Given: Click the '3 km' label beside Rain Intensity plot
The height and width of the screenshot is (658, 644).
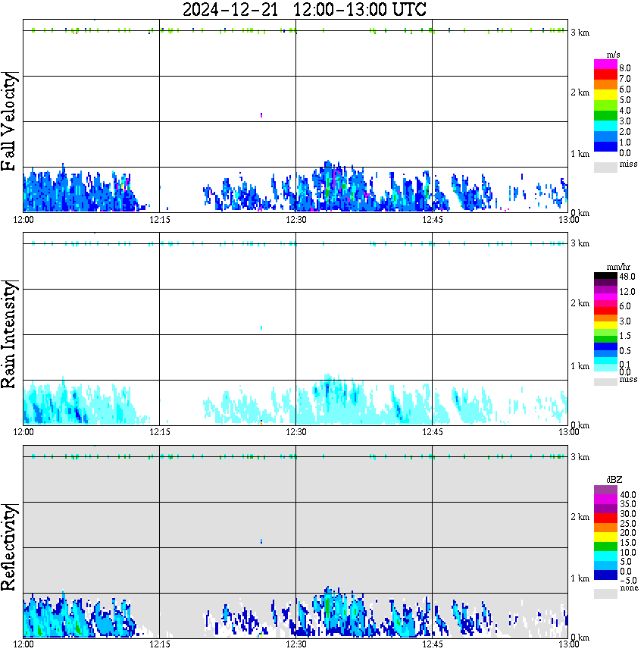Looking at the screenshot, I should pyautogui.click(x=580, y=244).
